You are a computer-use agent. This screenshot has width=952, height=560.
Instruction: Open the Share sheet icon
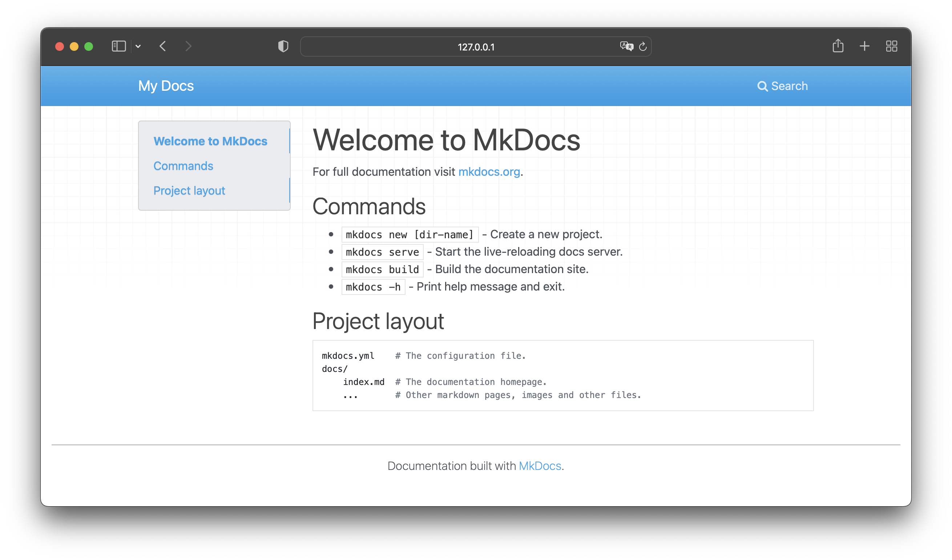pos(838,46)
